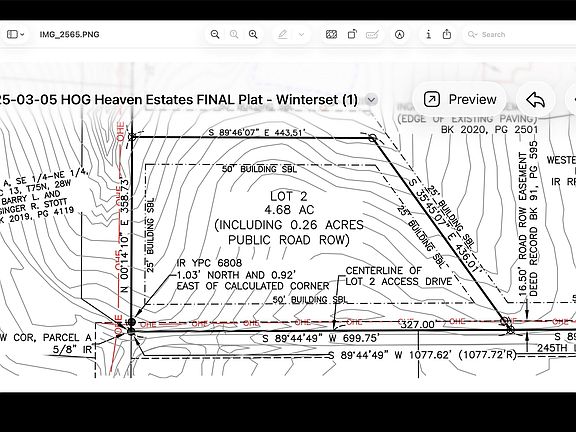The width and height of the screenshot is (576, 432).
Task: Zoom out with the minus magnifier
Action: click(x=215, y=35)
